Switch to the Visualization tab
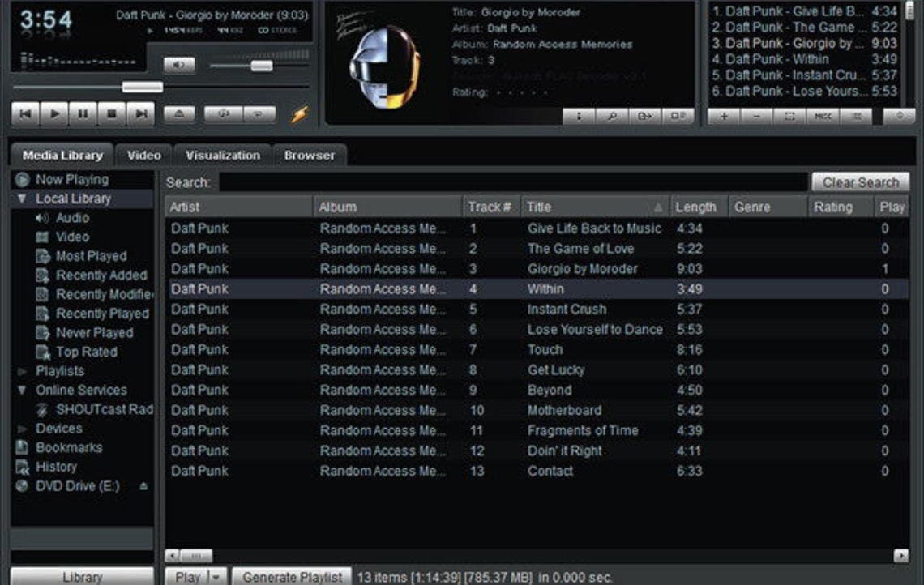924x585 pixels. [222, 155]
